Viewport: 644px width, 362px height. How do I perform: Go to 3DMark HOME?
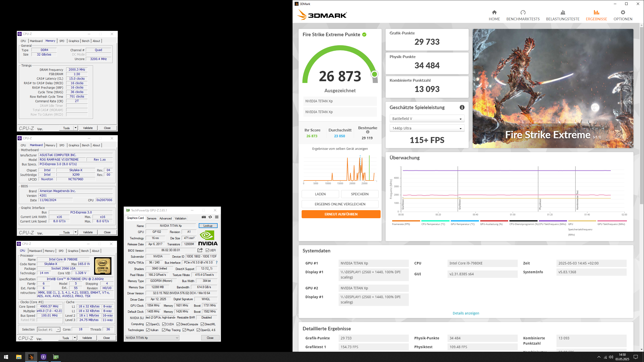click(x=494, y=15)
